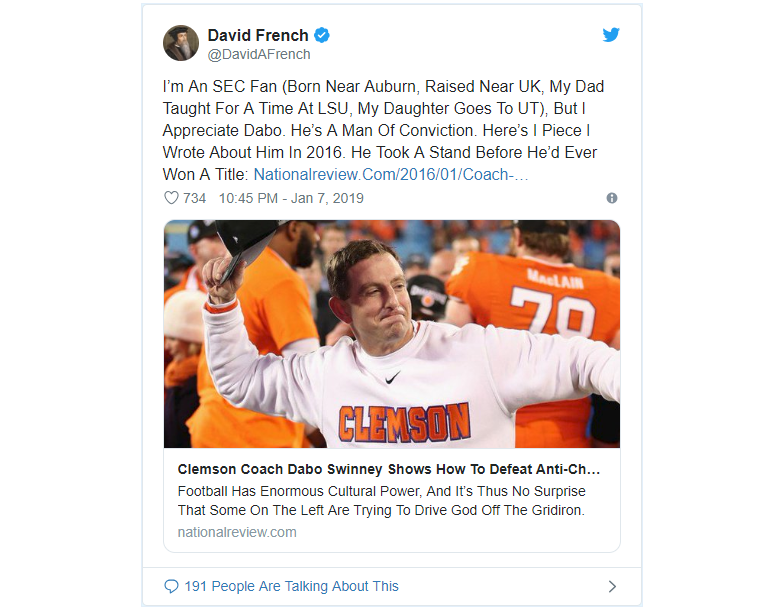Screen dimensions: 782x615
Task: Click the nationalreview.com domain under the card
Action: point(237,532)
